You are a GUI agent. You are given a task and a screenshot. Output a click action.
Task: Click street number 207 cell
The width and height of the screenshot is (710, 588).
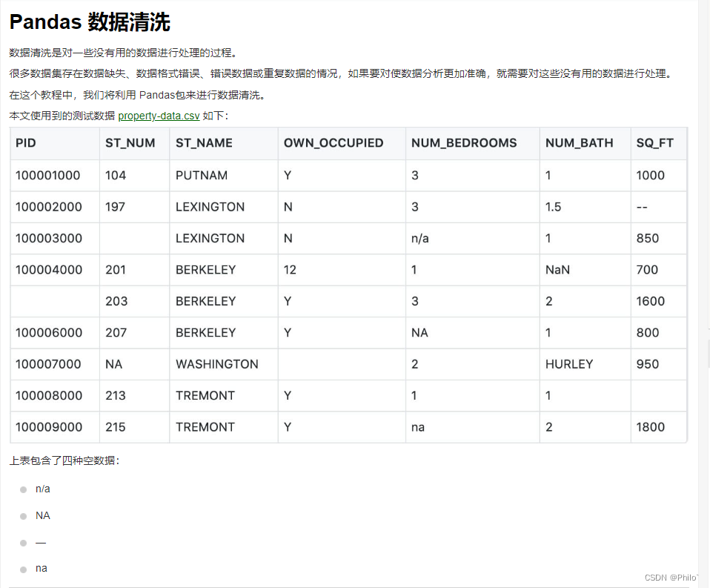(134, 333)
